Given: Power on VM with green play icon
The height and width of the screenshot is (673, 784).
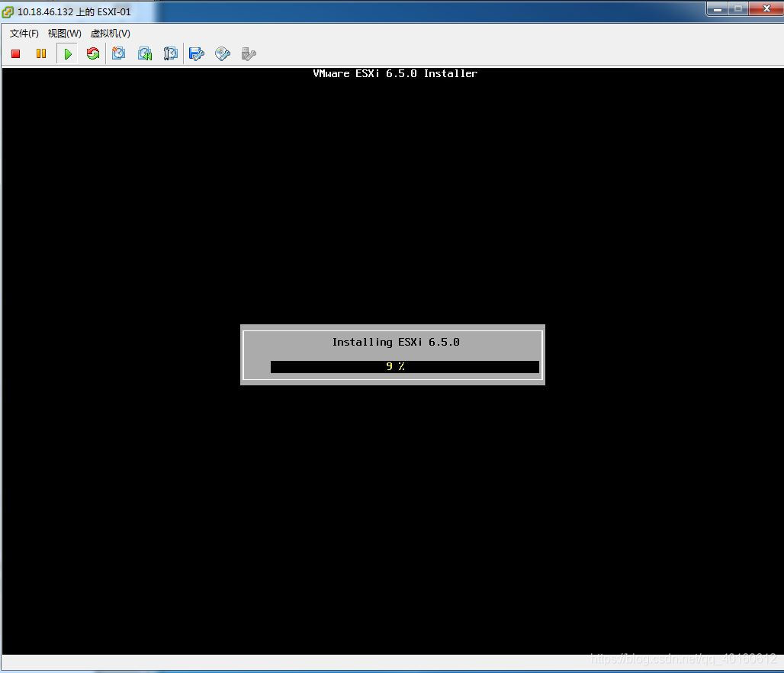Looking at the screenshot, I should (68, 53).
